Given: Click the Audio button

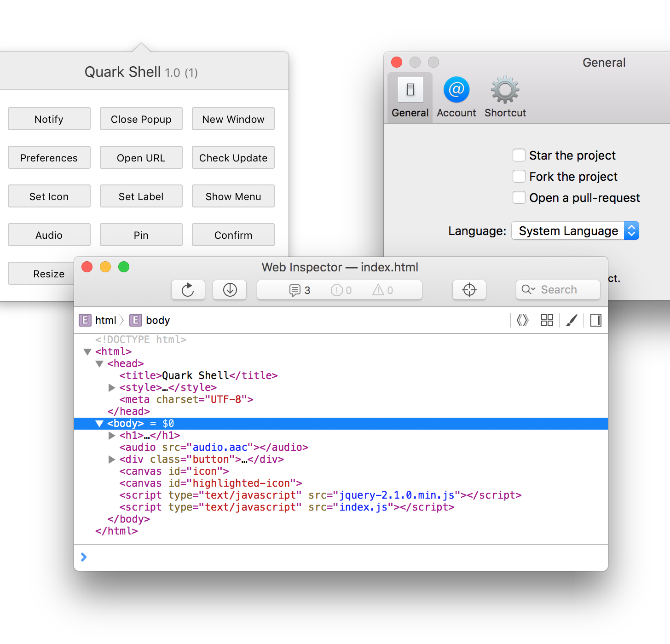Looking at the screenshot, I should pyautogui.click(x=49, y=235).
